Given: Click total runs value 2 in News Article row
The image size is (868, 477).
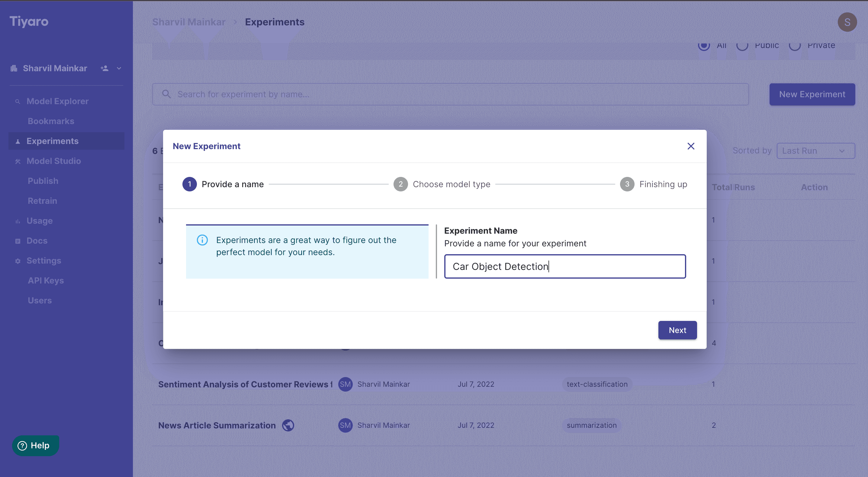Looking at the screenshot, I should 713,425.
